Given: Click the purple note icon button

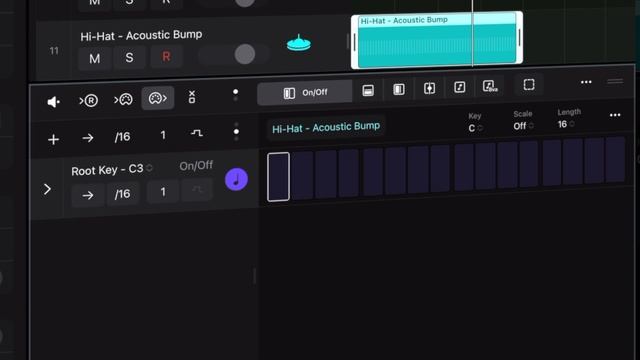Looking at the screenshot, I should click(x=236, y=180).
